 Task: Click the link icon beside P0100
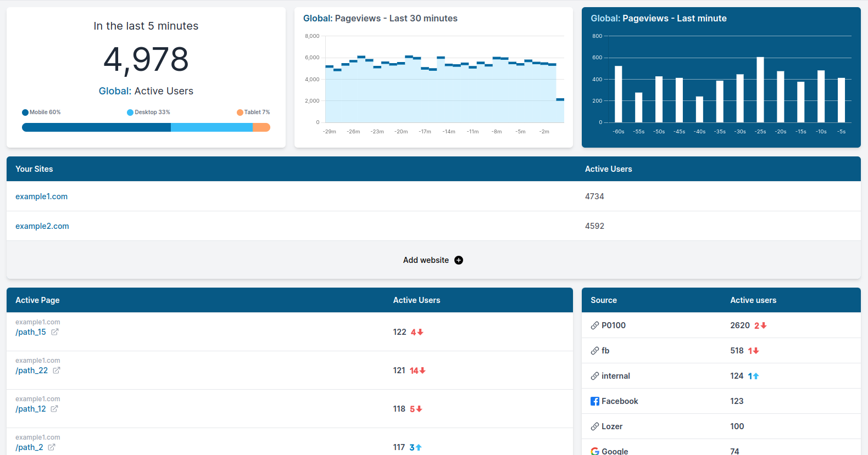pyautogui.click(x=595, y=325)
